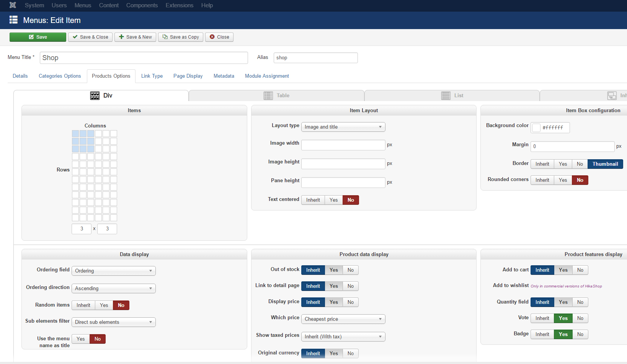
Task: Set Rounded corners to Yes
Action: (x=563, y=180)
